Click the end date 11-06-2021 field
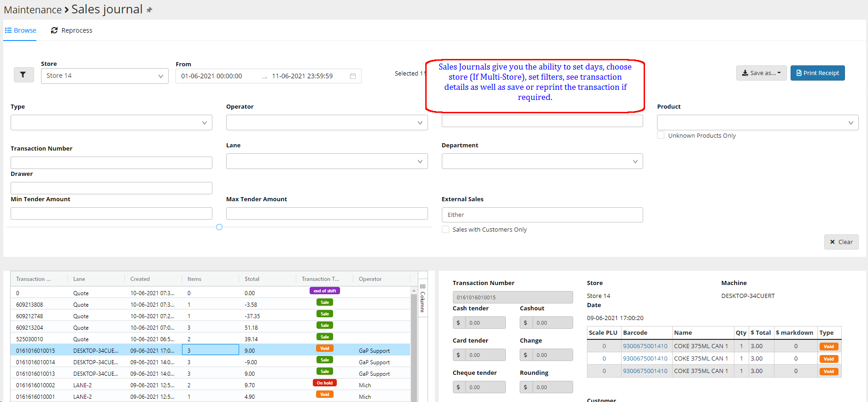Screen dimensions: 868x402 tap(302, 76)
